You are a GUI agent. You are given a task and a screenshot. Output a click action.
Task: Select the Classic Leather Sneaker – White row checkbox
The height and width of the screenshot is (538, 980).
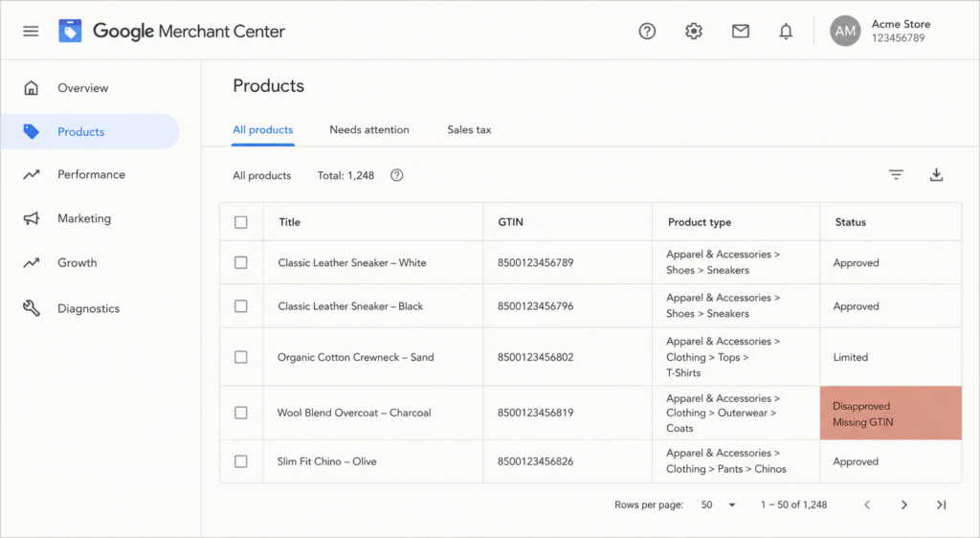tap(240, 262)
